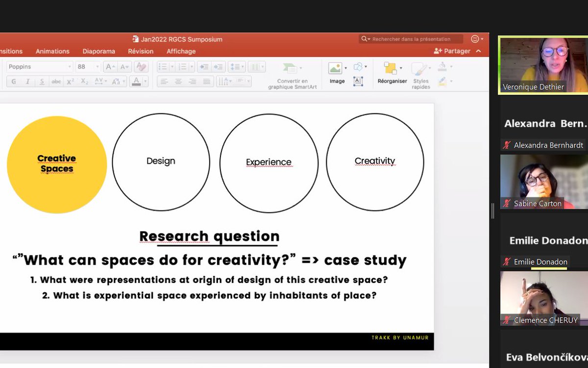Open the shape outline pen

point(442,82)
